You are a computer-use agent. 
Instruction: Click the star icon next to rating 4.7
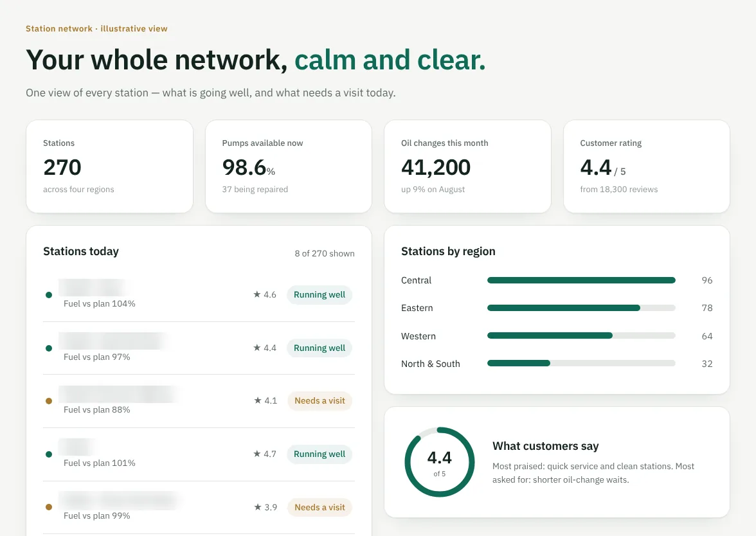pos(257,454)
